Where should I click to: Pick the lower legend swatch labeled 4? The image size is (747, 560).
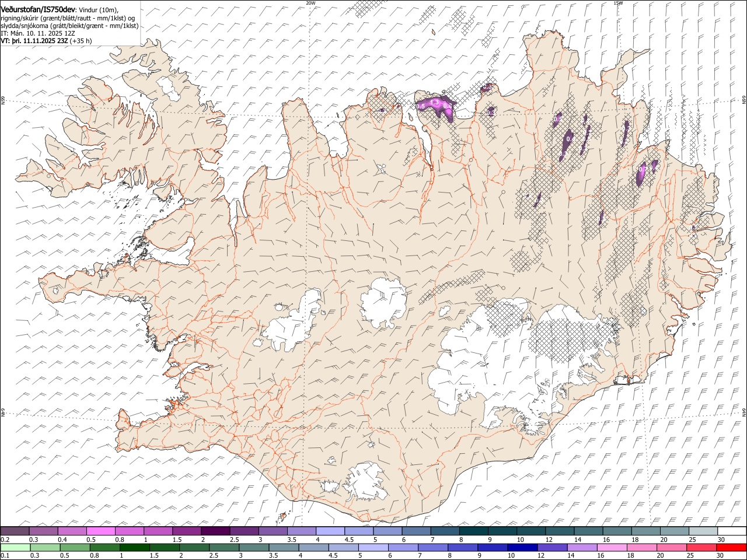[x=313, y=547]
